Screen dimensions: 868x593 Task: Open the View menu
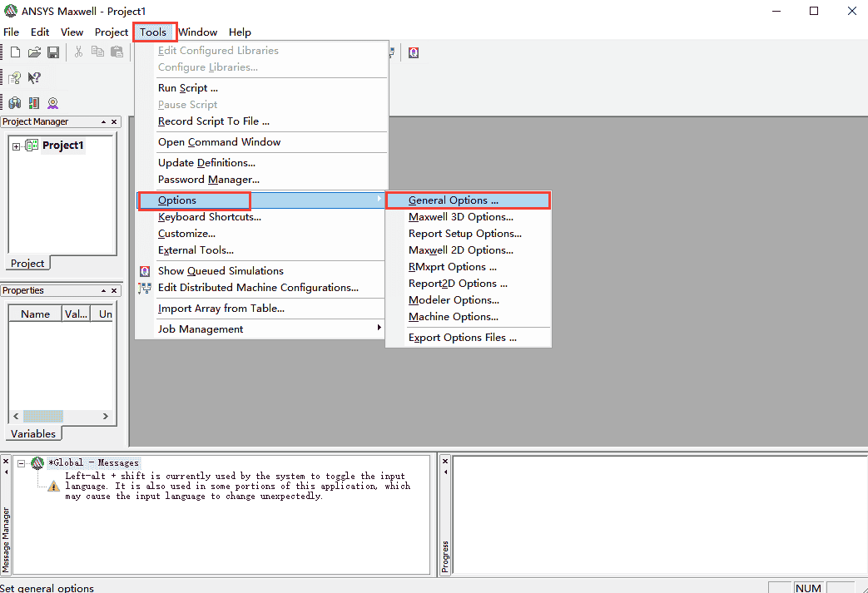pyautogui.click(x=72, y=32)
